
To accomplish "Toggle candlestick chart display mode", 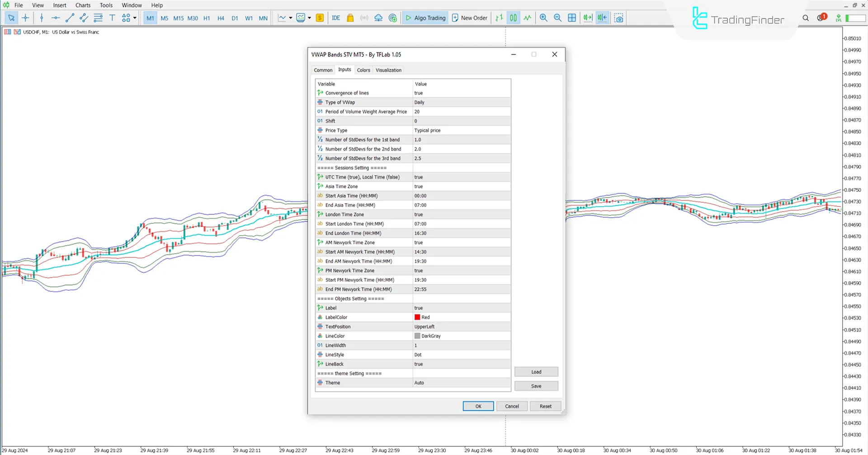I will (513, 18).
